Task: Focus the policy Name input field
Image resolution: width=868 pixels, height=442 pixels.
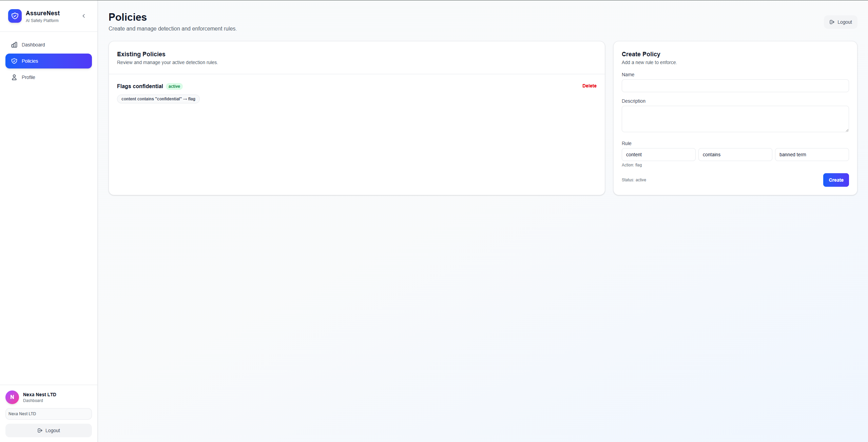Action: pyautogui.click(x=735, y=86)
